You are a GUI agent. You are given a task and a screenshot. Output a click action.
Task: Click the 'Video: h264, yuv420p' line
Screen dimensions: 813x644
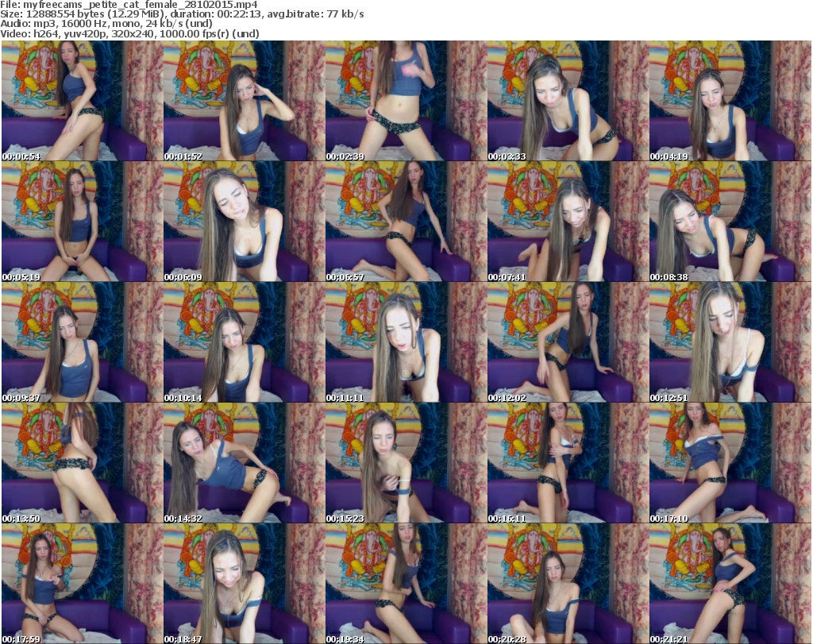click(x=129, y=33)
